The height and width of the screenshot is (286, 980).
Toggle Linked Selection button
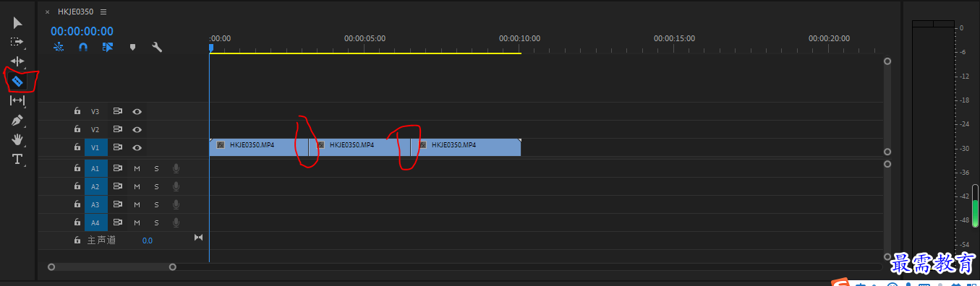click(108, 47)
